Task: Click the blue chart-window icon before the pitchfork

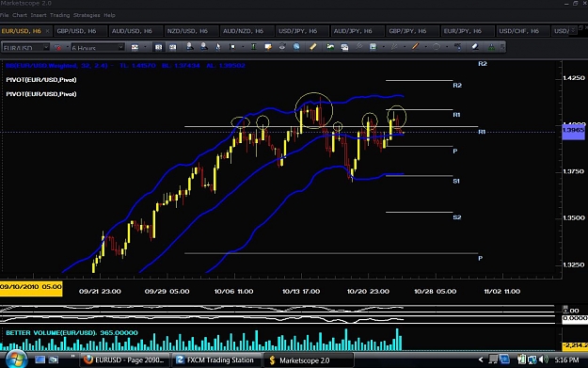Action: point(373,46)
